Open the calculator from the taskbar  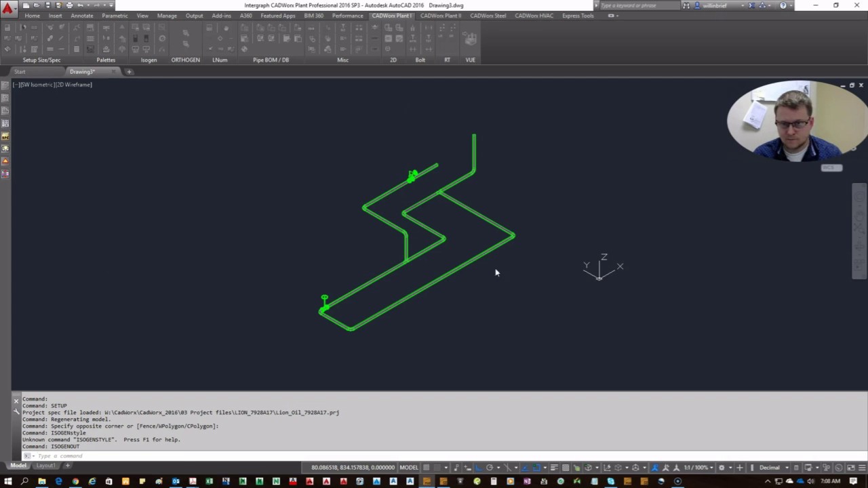click(x=493, y=481)
